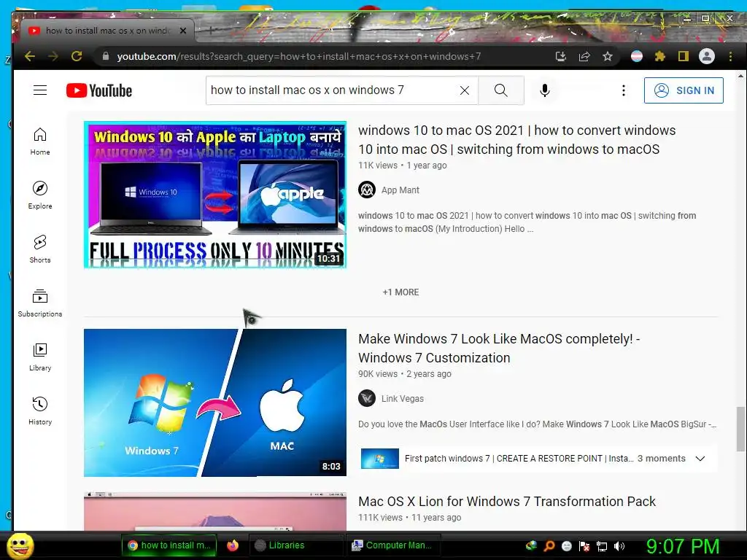Click the Chrome taskbar window button

pos(169,545)
